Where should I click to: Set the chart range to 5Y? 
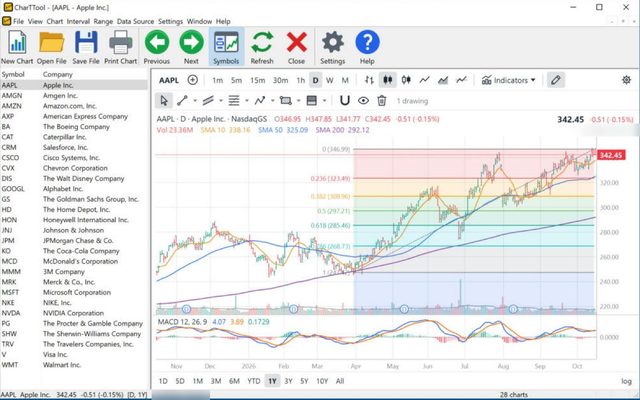coord(304,381)
